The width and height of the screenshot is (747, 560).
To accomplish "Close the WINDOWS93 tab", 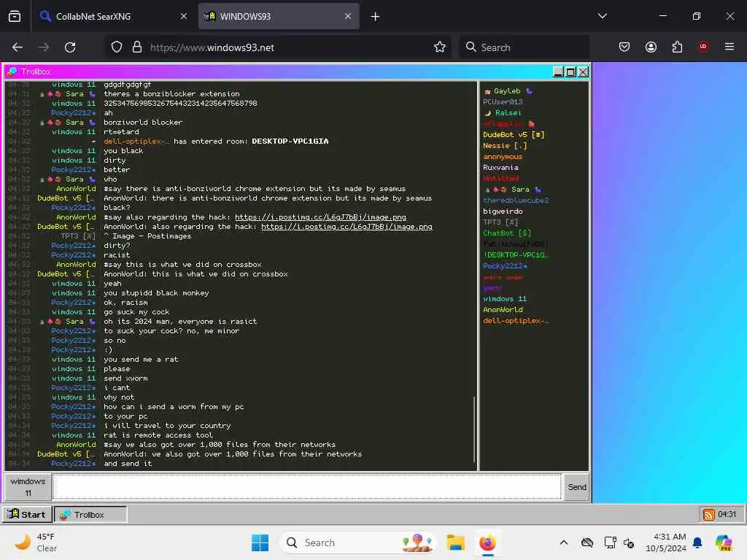I will coord(348,16).
